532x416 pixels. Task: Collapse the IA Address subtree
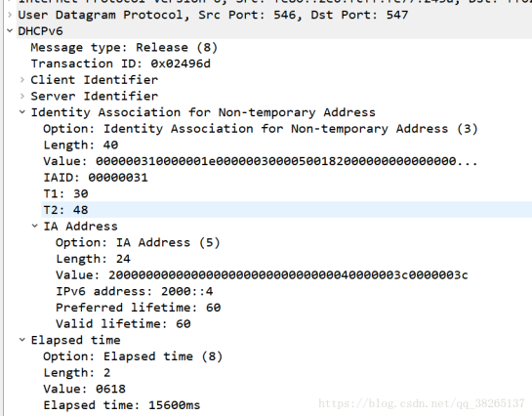pyautogui.click(x=35, y=226)
